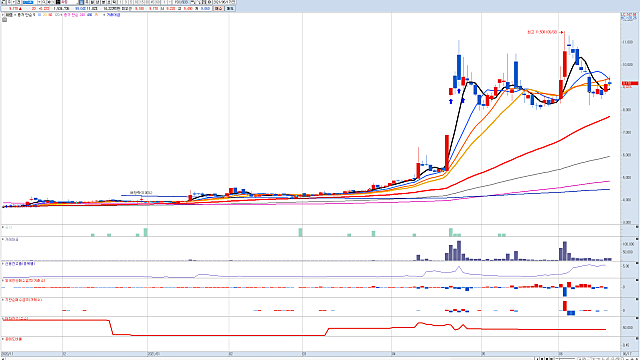
Task: Click the small dropdown arrow near the toolbar start
Action: [13, 2]
